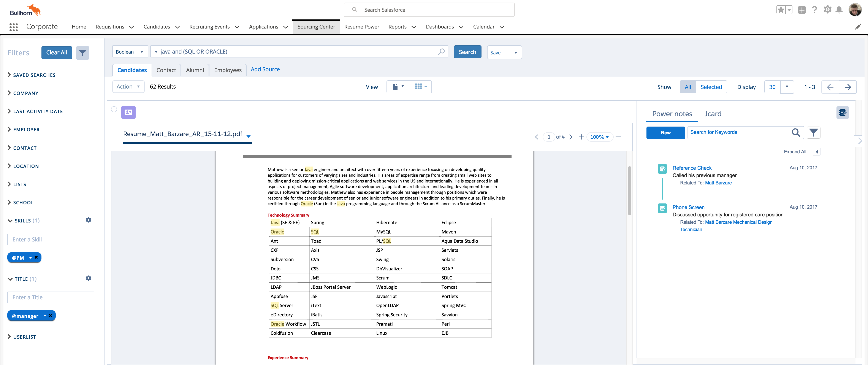Switch Show to Selected results only
Viewport: 868px width, 365px height.
point(711,87)
